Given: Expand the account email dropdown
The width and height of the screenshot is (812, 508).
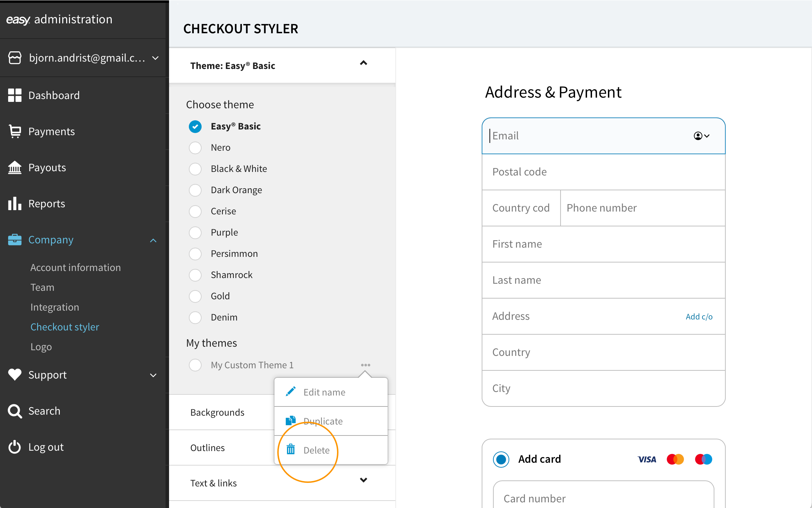Looking at the screenshot, I should point(155,58).
